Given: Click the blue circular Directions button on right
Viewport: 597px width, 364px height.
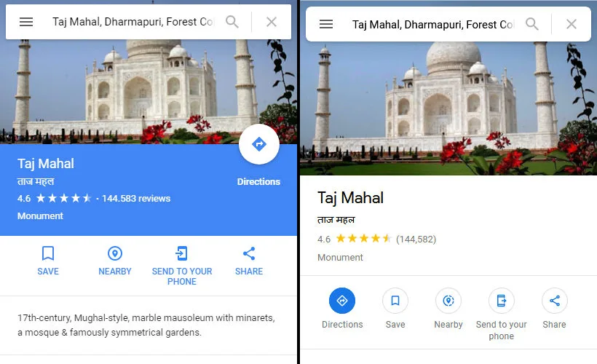Looking at the screenshot, I should [x=342, y=301].
